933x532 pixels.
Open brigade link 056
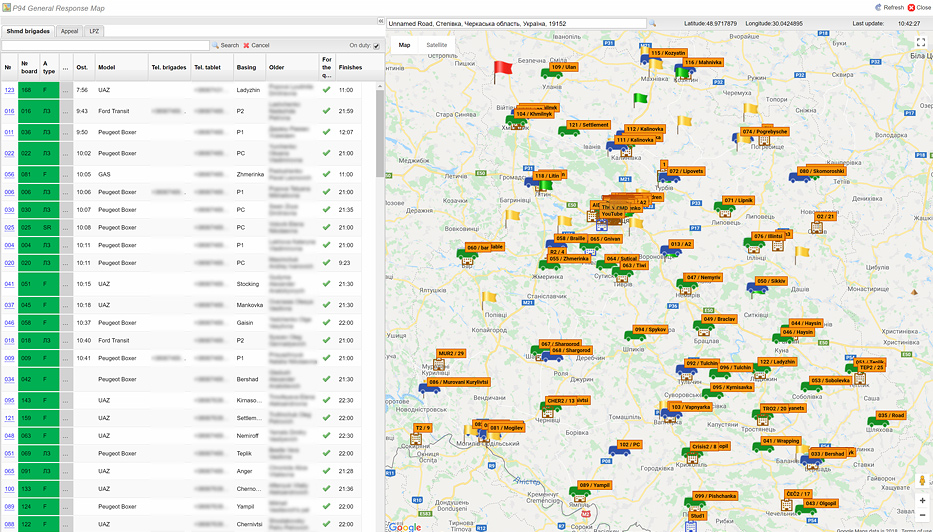point(9,174)
